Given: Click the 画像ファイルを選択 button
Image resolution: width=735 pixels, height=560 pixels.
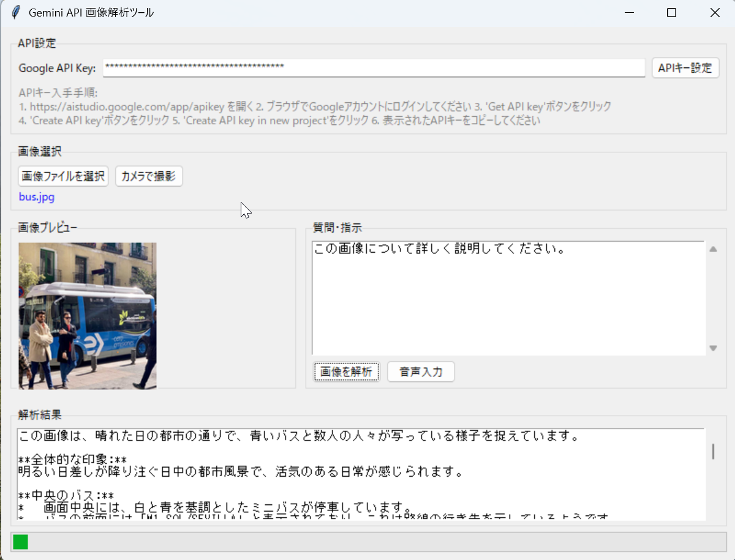Looking at the screenshot, I should tap(63, 176).
